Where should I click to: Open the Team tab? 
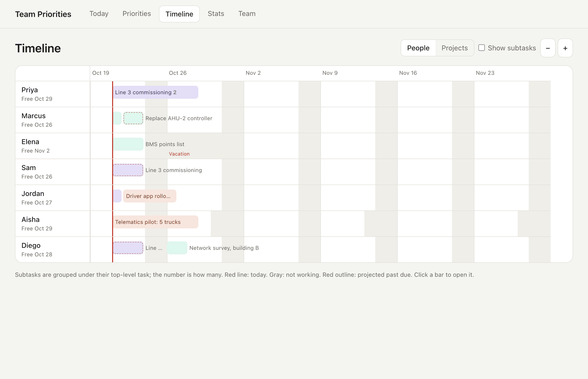247,14
